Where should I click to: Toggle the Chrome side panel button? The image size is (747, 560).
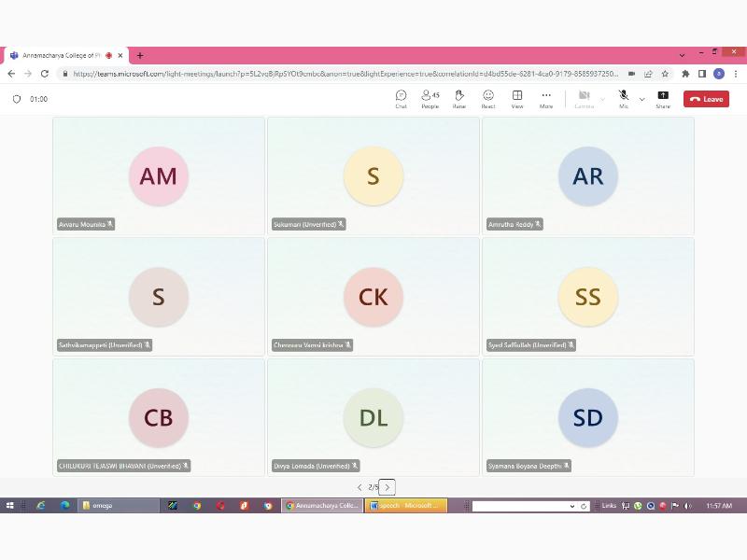(702, 74)
